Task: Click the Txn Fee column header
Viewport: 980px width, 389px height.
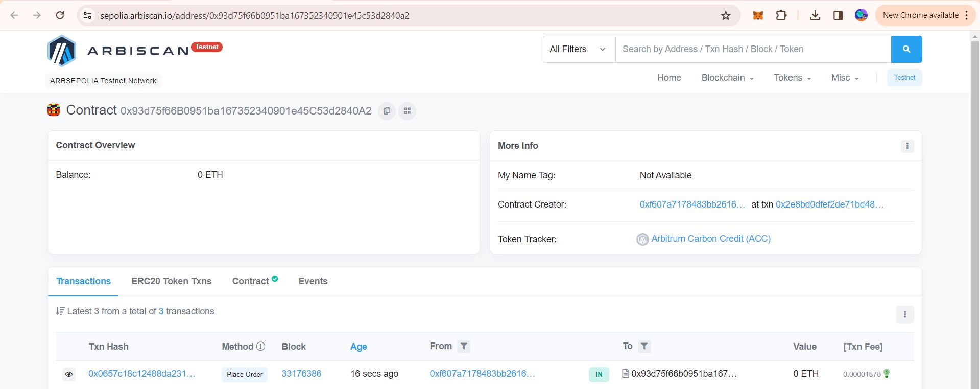Action: (863, 347)
